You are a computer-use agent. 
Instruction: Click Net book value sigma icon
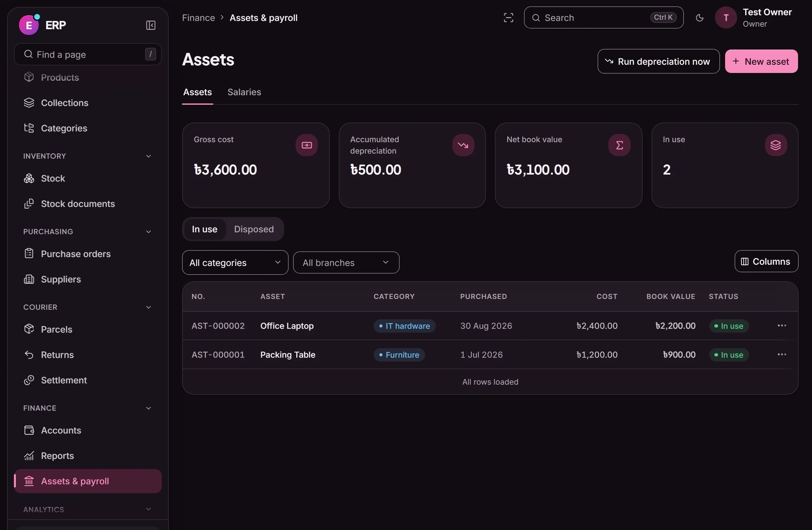click(x=619, y=145)
